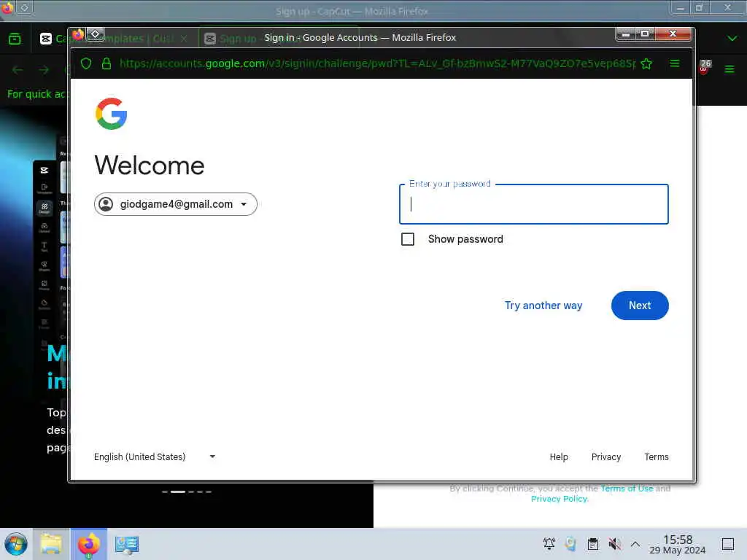Open the Privacy link in sign-in footer
This screenshot has width=747, height=560.
[x=606, y=456]
